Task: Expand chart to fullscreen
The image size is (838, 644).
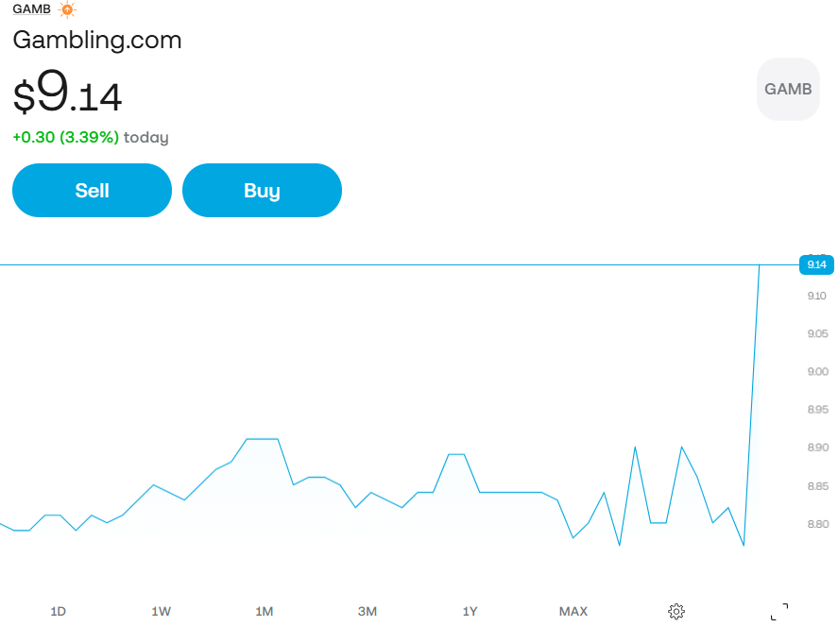Action: (x=779, y=612)
